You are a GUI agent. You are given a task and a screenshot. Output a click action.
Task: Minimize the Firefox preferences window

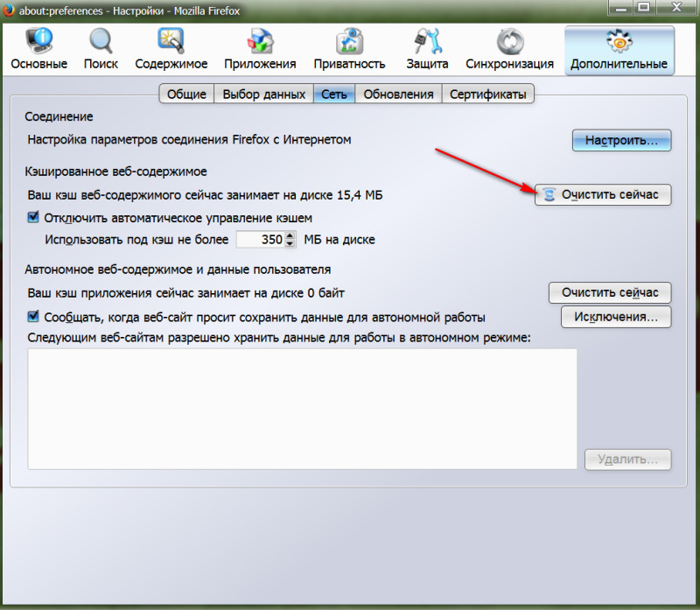pos(621,8)
